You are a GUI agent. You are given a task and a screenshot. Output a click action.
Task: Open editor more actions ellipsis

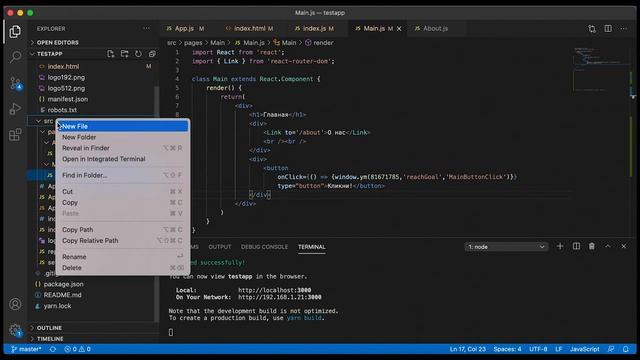point(624,29)
